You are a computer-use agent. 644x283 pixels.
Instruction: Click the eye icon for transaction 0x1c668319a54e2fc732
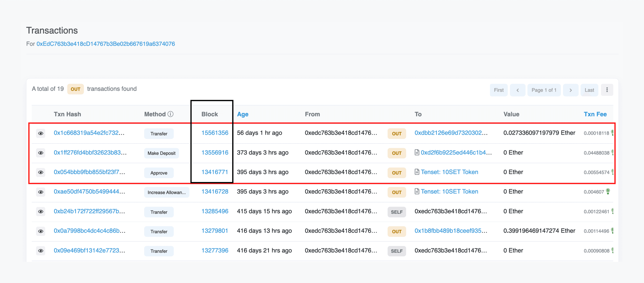[40, 133]
